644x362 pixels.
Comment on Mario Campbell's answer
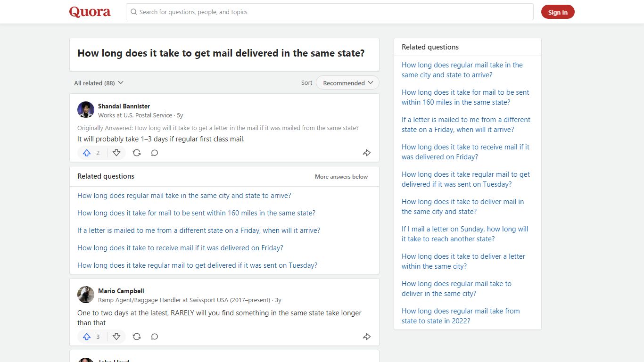(155, 337)
